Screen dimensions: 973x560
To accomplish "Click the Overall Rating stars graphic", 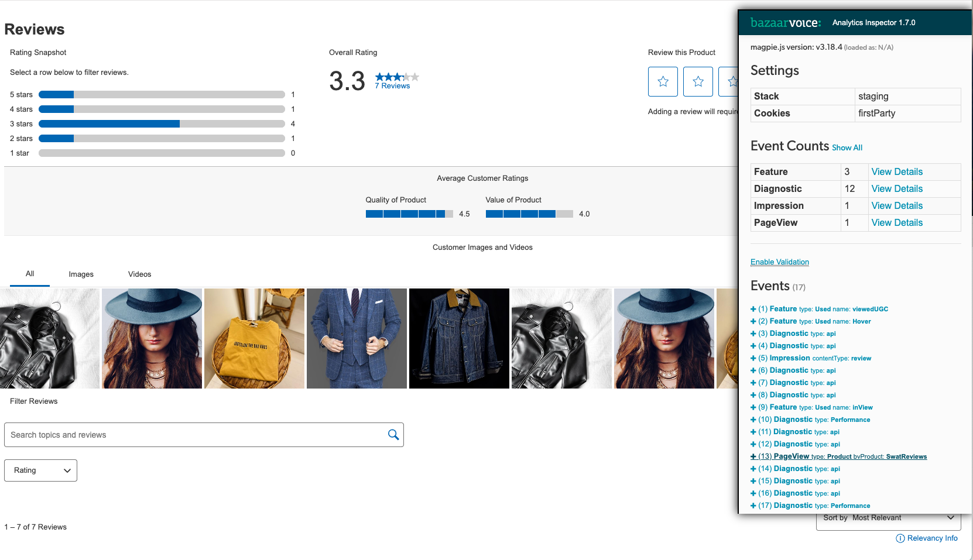I will (397, 77).
